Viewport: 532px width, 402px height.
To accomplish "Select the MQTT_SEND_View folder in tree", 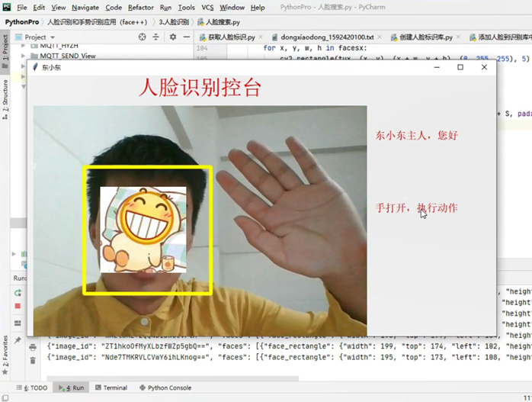I will coord(63,56).
